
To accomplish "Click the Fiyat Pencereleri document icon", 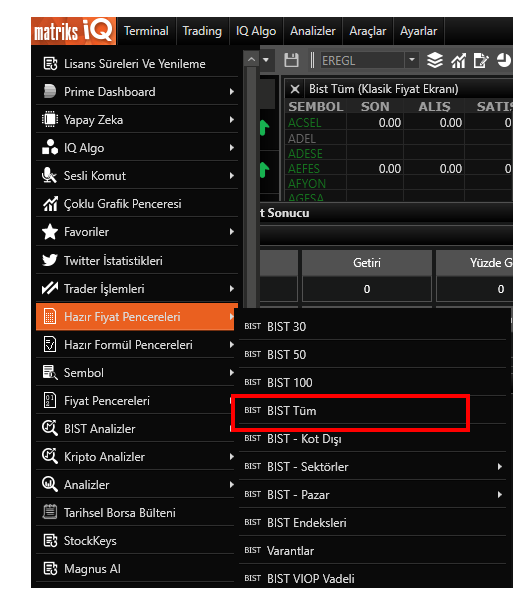I will coord(50,401).
